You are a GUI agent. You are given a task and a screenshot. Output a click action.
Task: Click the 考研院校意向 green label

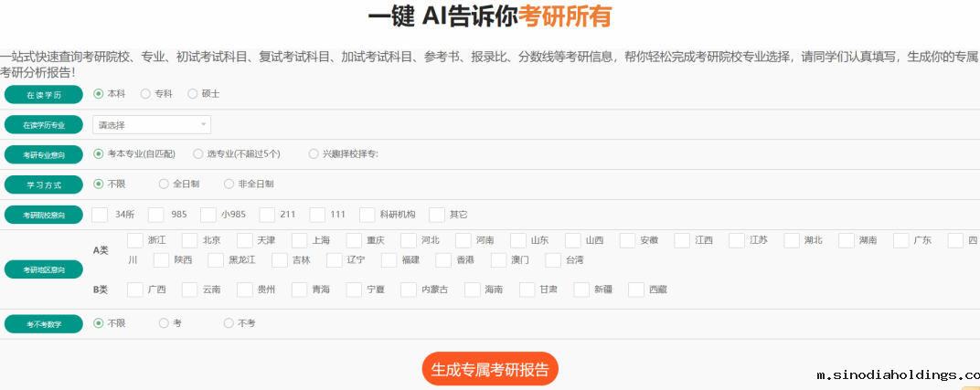point(44,216)
